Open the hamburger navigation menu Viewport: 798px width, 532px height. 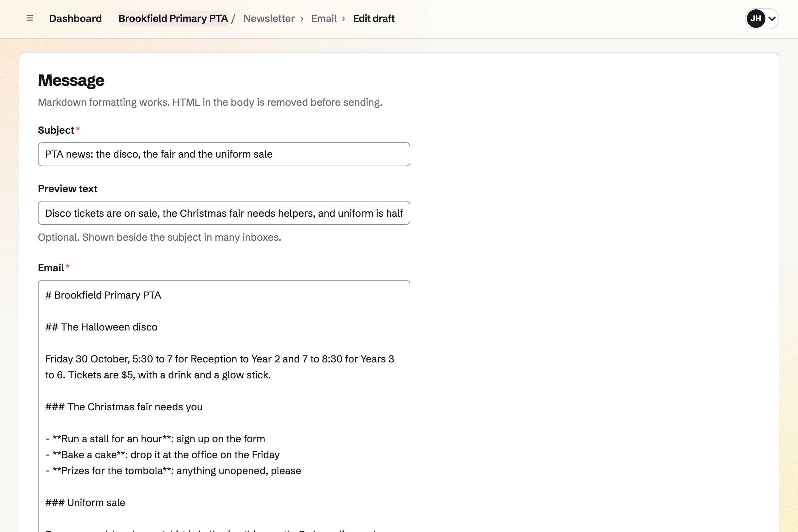coord(30,18)
